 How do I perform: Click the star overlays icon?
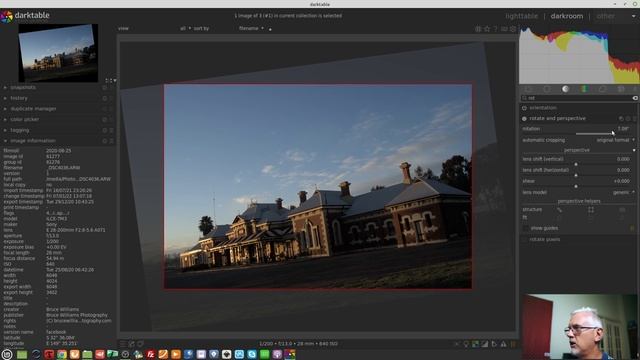pyautogui.click(x=487, y=29)
